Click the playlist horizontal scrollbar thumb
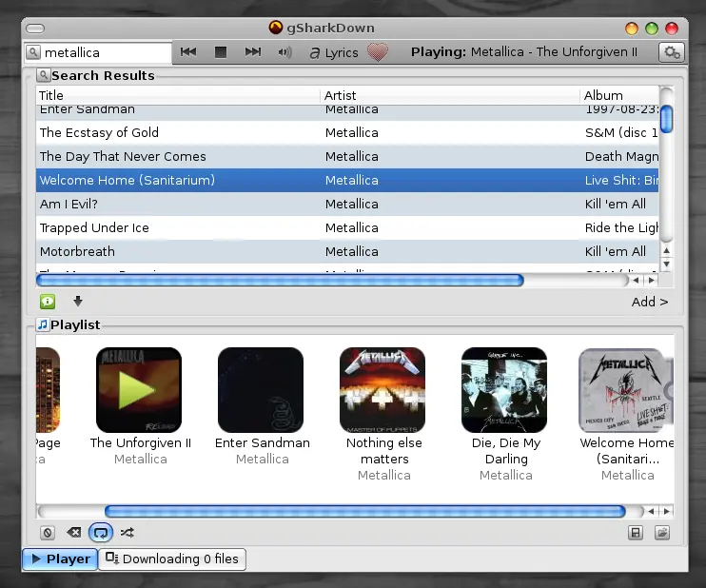The height and width of the screenshot is (588, 706). click(365, 512)
